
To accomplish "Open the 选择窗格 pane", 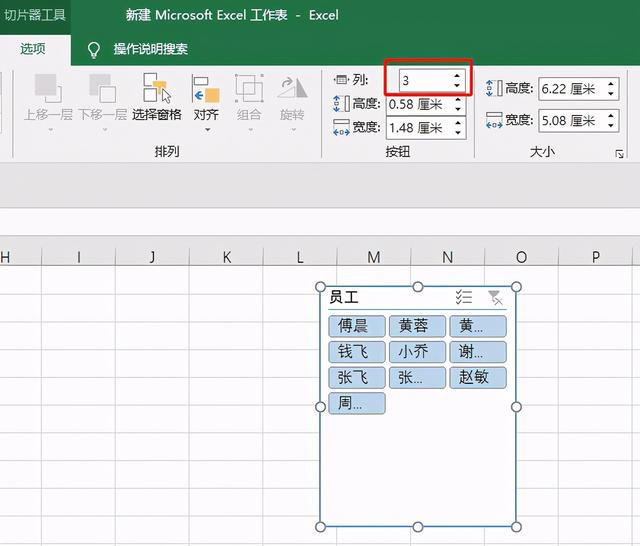I will pyautogui.click(x=157, y=97).
